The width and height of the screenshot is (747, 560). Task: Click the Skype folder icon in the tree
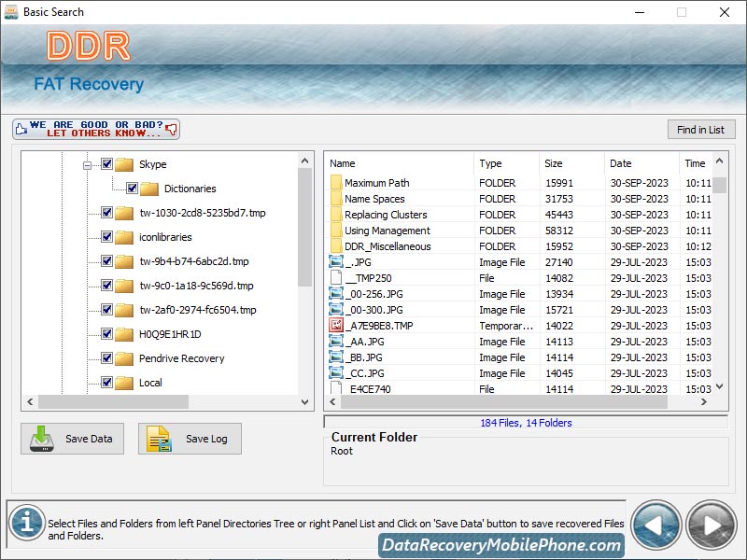pyautogui.click(x=125, y=164)
